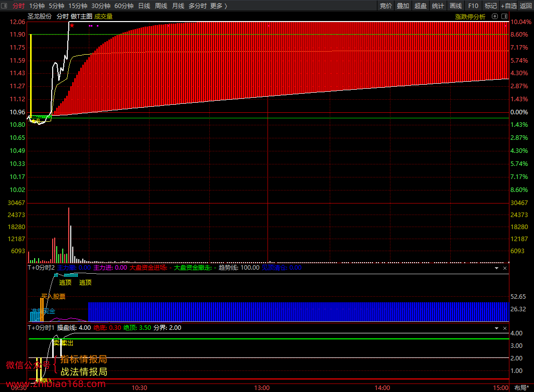
Task: Click the 趋势线: 100.00 value
Action: click(x=239, y=268)
